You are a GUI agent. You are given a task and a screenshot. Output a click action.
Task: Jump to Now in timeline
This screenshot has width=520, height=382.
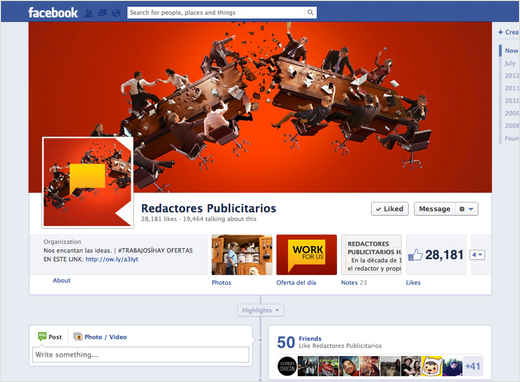(x=511, y=51)
